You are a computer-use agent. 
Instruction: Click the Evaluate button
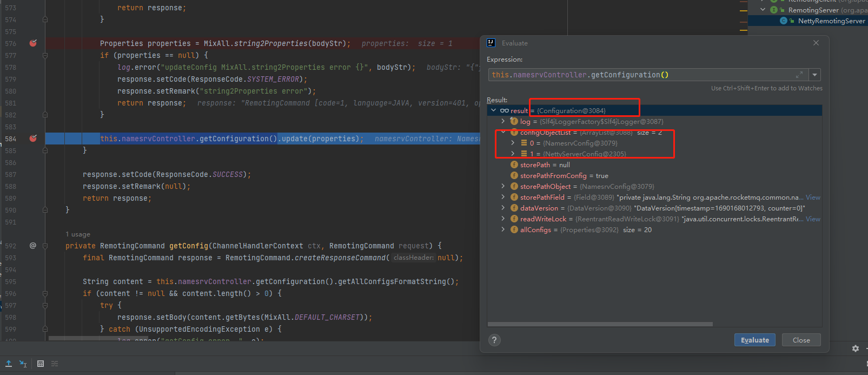pos(755,340)
